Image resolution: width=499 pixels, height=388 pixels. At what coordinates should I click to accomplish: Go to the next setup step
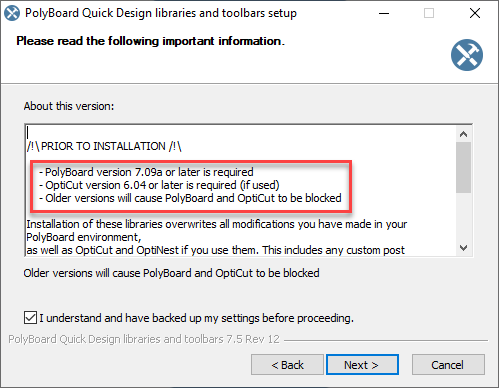coord(362,365)
